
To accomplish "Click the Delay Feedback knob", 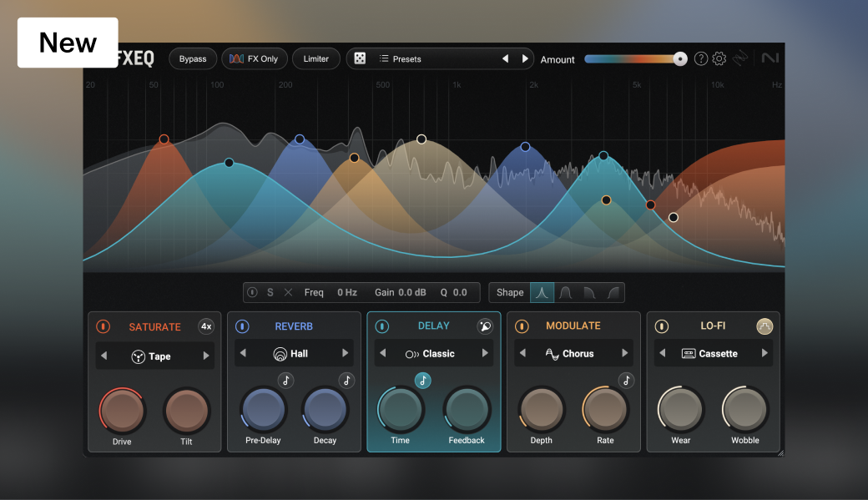I will tap(467, 410).
